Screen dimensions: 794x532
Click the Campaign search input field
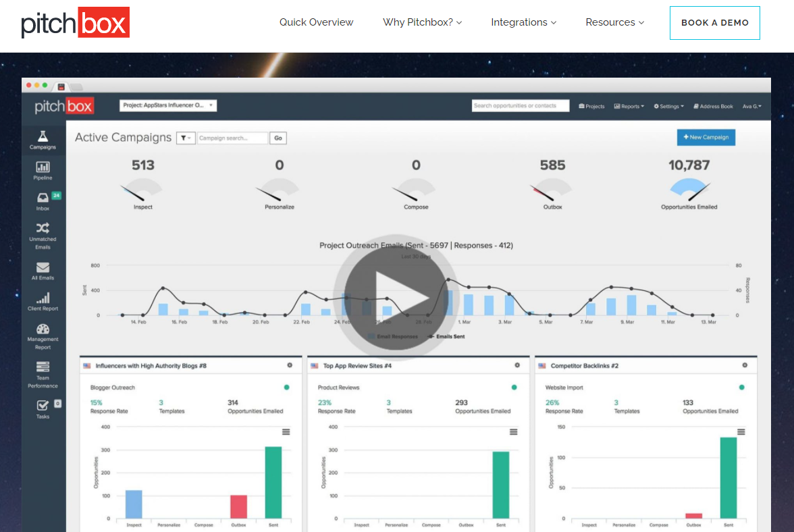pos(232,138)
